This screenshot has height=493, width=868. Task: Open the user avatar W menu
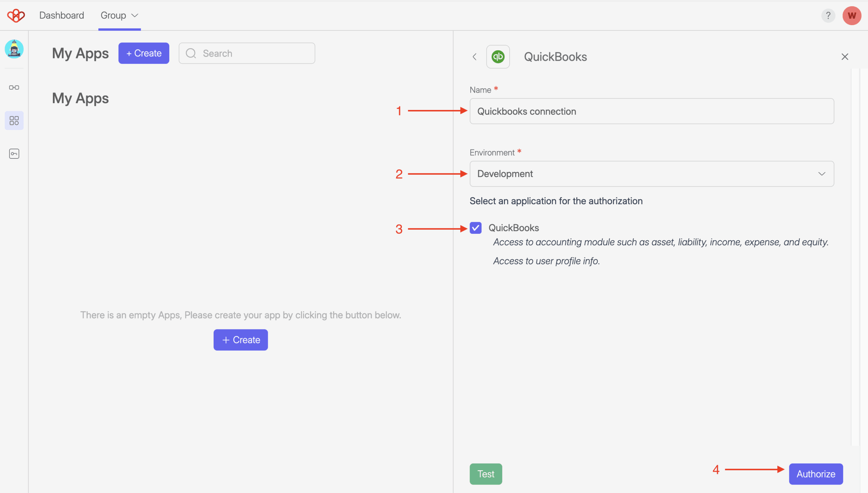tap(852, 16)
